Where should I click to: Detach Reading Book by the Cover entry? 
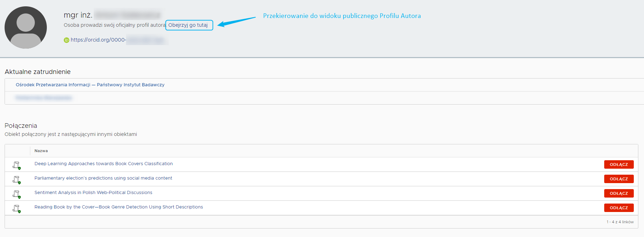619,208
